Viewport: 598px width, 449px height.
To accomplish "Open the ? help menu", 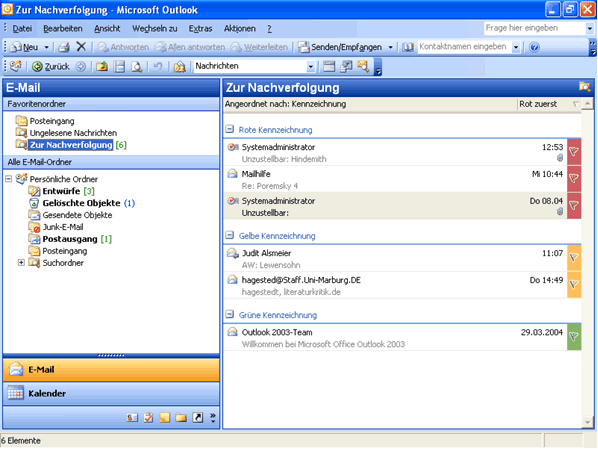I will pyautogui.click(x=269, y=29).
